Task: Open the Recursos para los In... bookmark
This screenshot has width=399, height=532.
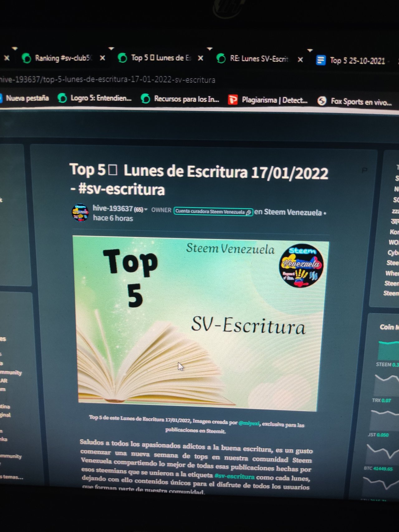Action: click(180, 99)
